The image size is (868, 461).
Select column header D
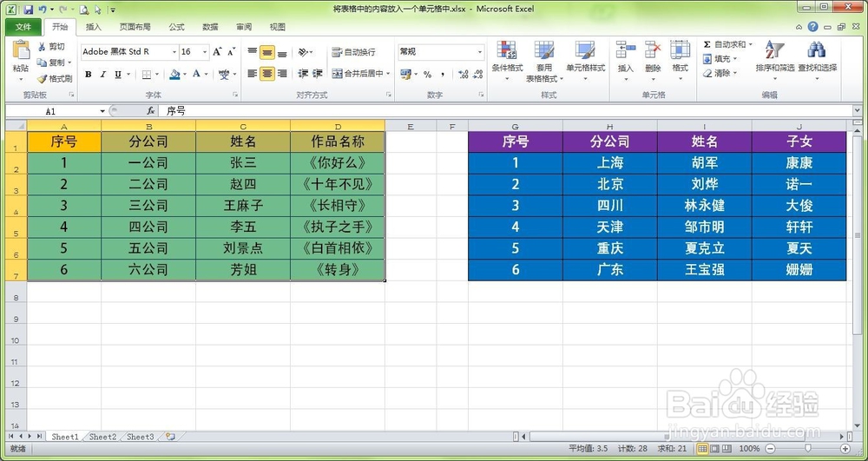pyautogui.click(x=338, y=126)
